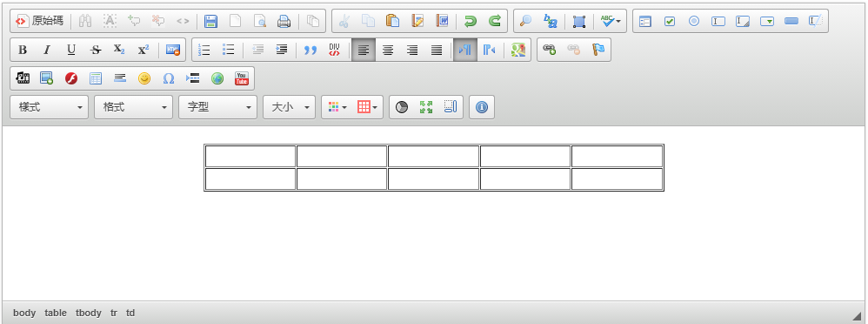This screenshot has width=868, height=324.
Task: Insert a checkbox form field
Action: click(670, 21)
